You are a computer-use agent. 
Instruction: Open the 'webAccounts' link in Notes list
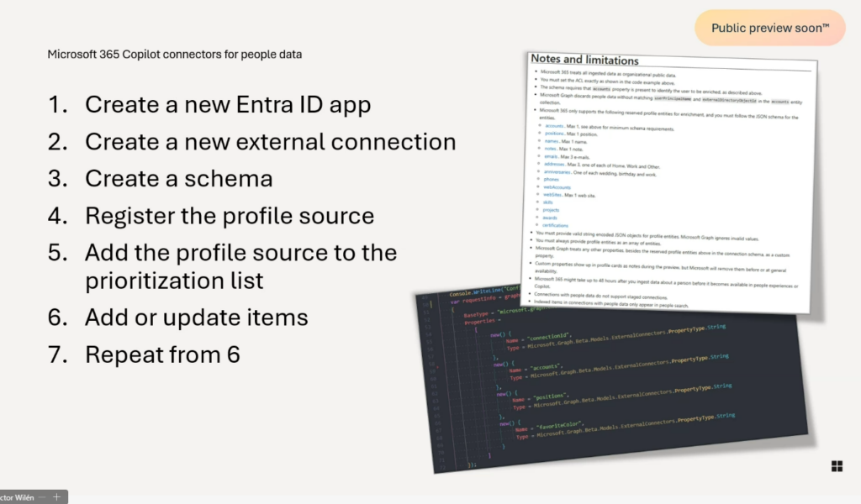click(557, 187)
